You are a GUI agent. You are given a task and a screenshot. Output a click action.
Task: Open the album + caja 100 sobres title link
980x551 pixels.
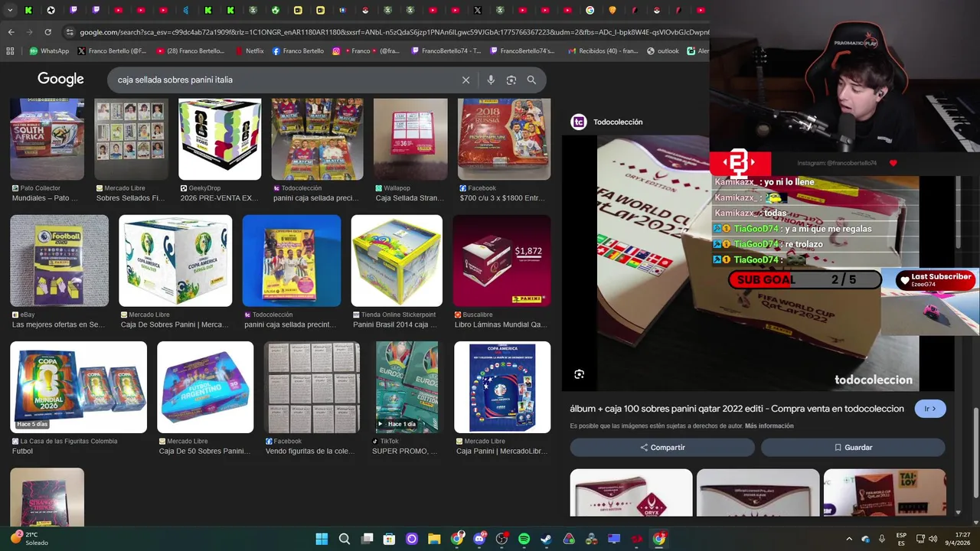(x=737, y=409)
